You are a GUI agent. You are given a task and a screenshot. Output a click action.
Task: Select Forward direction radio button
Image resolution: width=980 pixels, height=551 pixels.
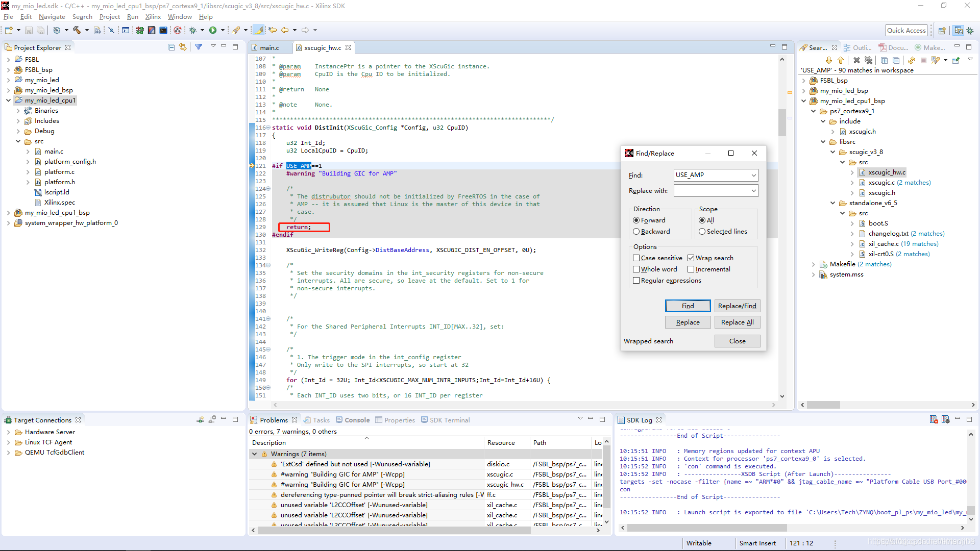tap(636, 220)
